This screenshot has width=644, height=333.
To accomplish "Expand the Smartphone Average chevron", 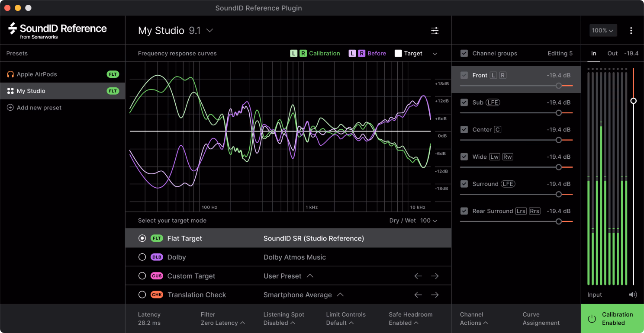I will click(x=340, y=295).
